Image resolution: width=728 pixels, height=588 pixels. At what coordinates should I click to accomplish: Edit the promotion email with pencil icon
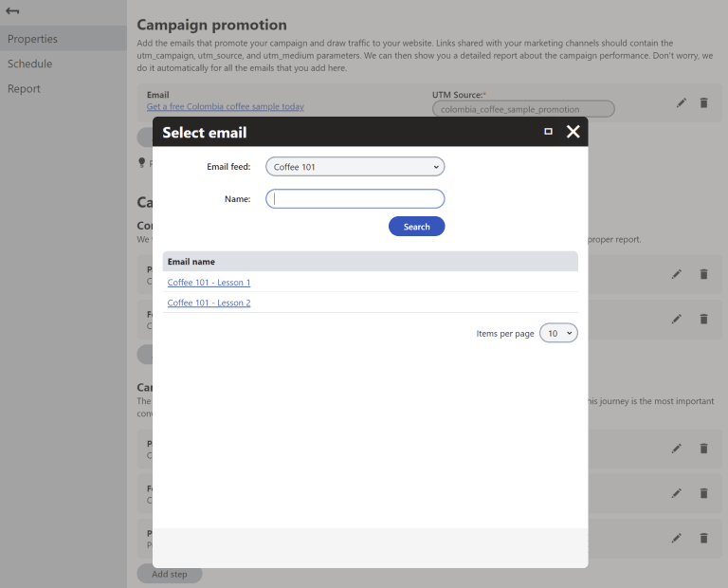[682, 102]
